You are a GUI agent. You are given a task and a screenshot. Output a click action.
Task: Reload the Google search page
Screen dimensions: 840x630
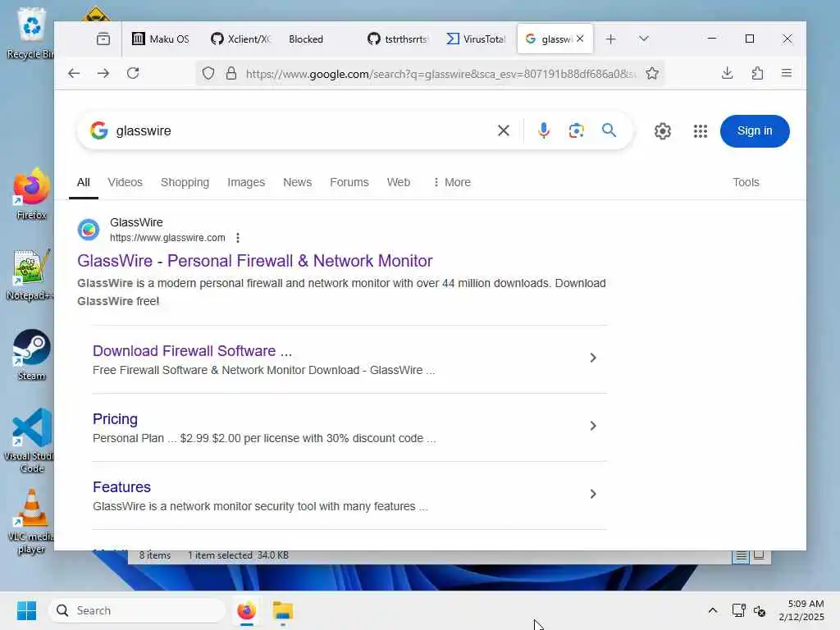[x=133, y=73]
